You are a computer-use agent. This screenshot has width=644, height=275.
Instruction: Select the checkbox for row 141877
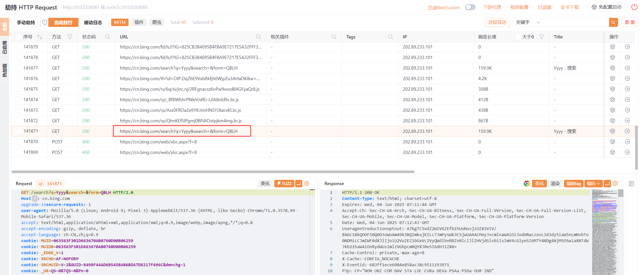point(19,68)
